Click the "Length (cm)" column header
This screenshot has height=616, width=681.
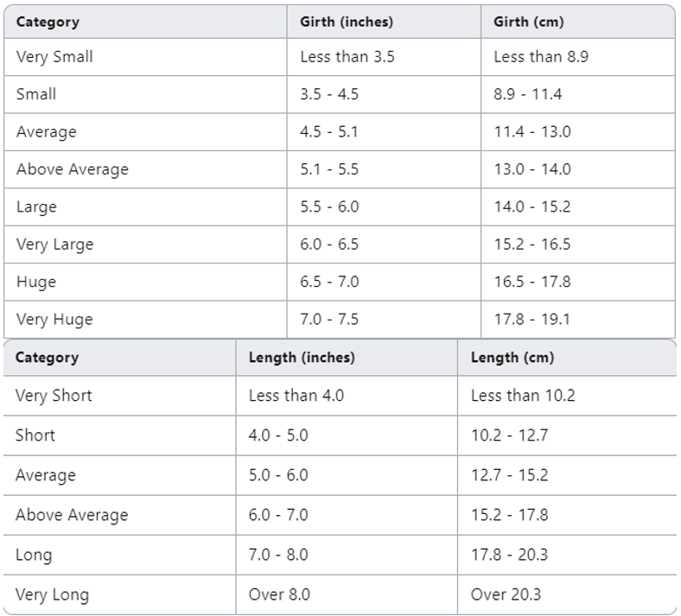(x=512, y=358)
